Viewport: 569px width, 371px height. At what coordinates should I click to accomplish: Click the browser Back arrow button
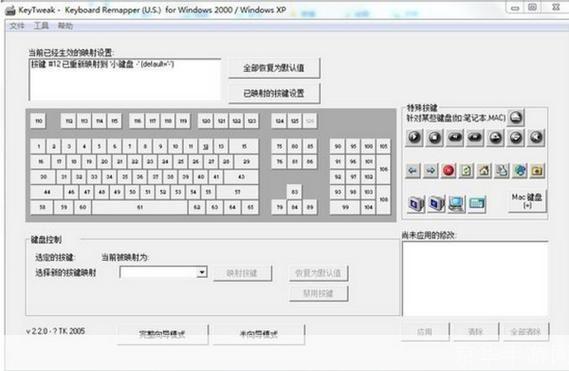coord(413,171)
